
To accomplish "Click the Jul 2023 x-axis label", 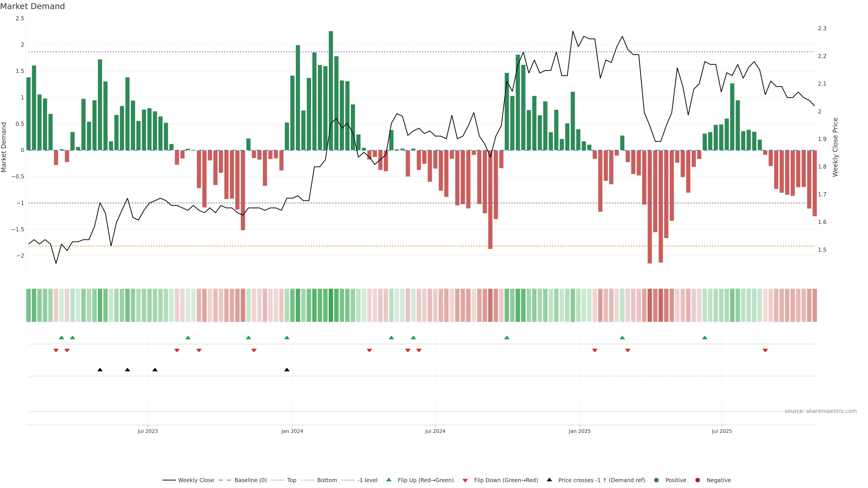I will tap(148, 431).
